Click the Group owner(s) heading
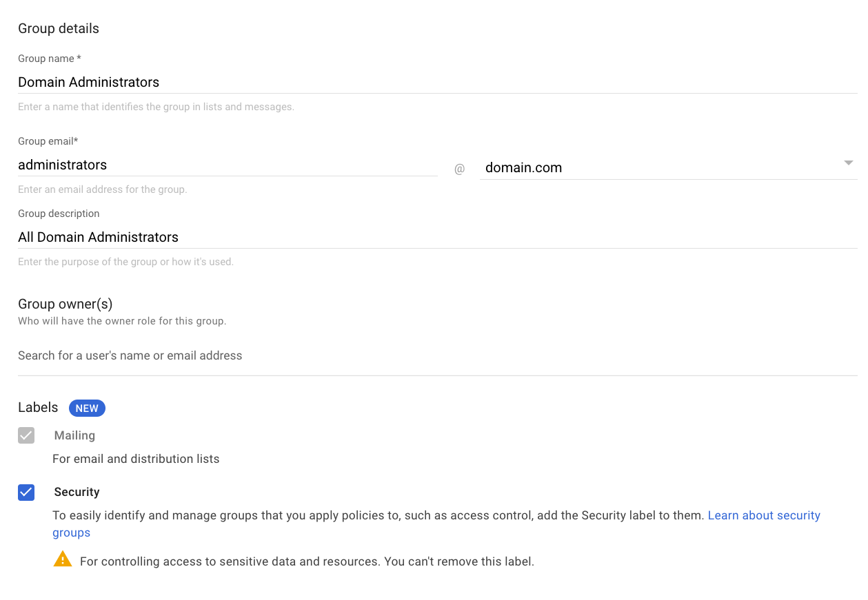Viewport: 868px width, 600px height. pos(65,304)
